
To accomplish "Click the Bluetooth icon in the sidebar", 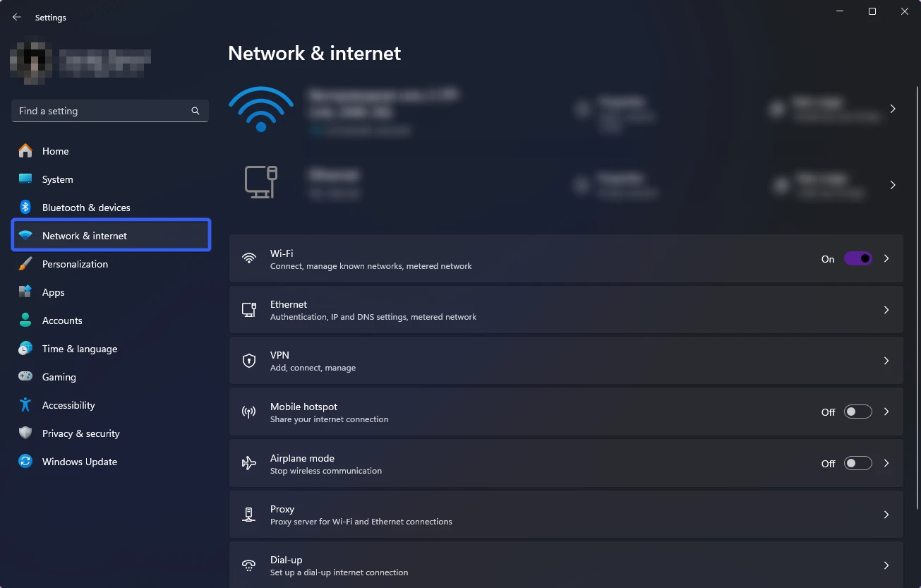I will coord(25,208).
